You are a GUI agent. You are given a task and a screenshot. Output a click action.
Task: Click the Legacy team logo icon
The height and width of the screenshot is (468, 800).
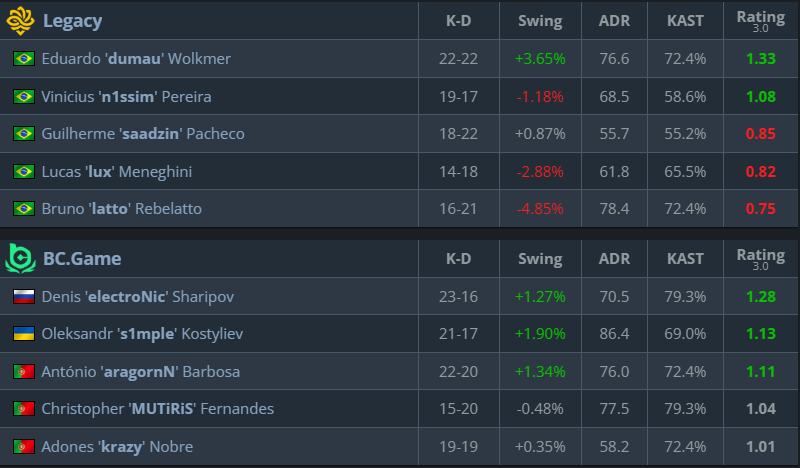coord(21,20)
